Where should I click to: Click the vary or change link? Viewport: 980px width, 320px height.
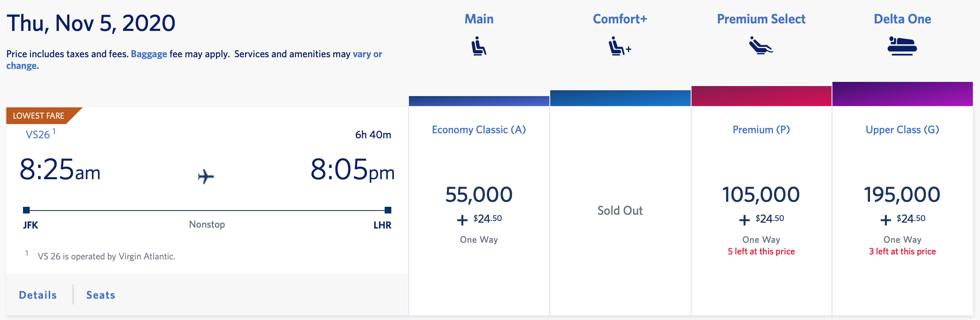pyautogui.click(x=367, y=54)
